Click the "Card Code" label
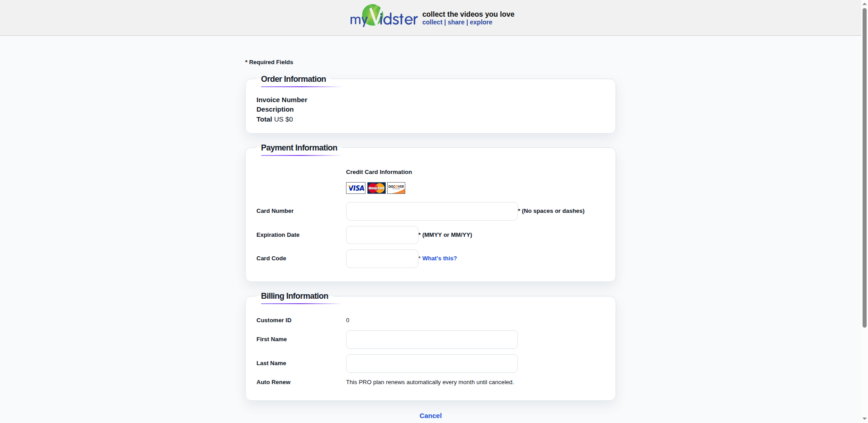 [271, 258]
